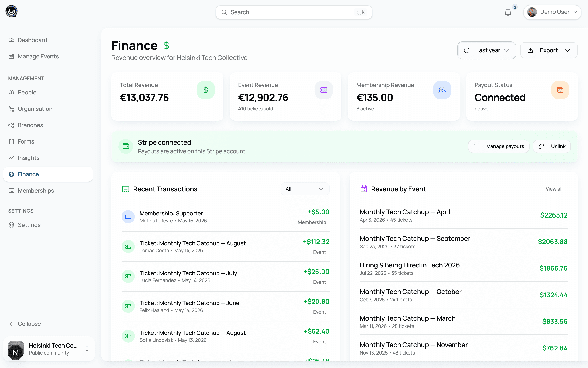Click the Revenue by Event calendar icon

click(x=364, y=189)
